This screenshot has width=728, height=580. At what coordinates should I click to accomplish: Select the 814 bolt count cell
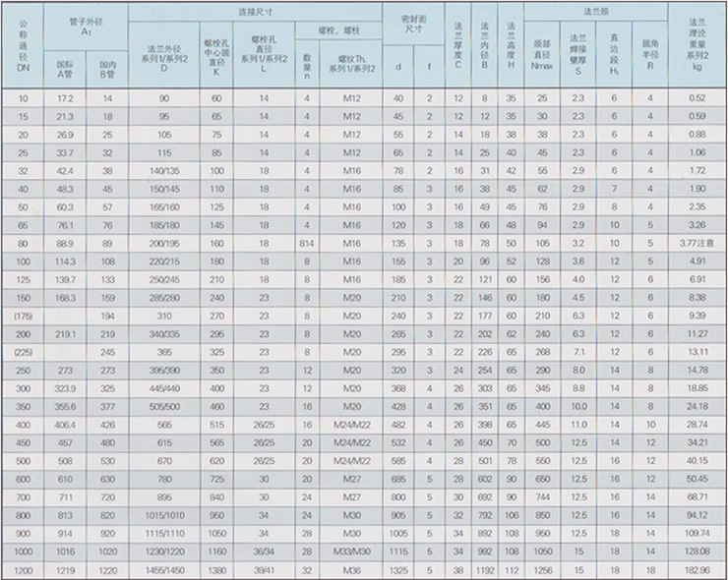[x=306, y=241]
